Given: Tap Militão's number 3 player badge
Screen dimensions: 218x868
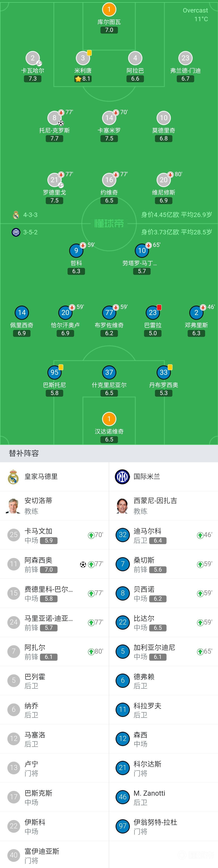Looking at the screenshot, I should pyautogui.click(x=83, y=58).
